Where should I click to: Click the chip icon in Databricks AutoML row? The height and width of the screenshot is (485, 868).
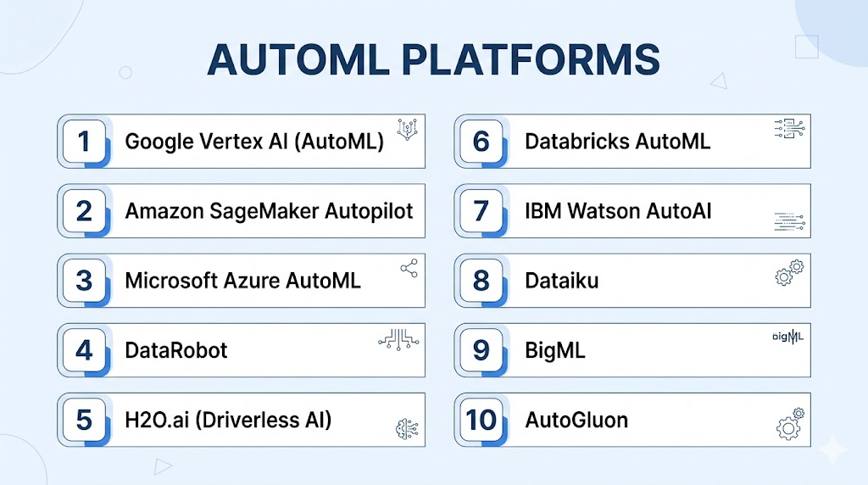pyautogui.click(x=790, y=129)
